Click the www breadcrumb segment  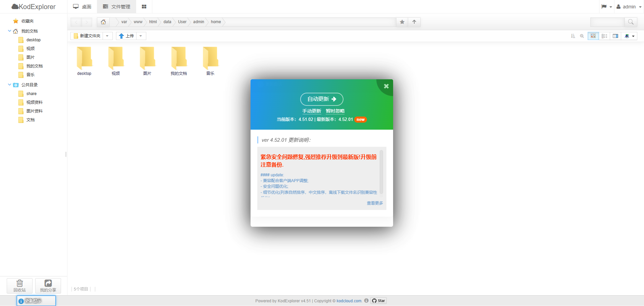138,22
